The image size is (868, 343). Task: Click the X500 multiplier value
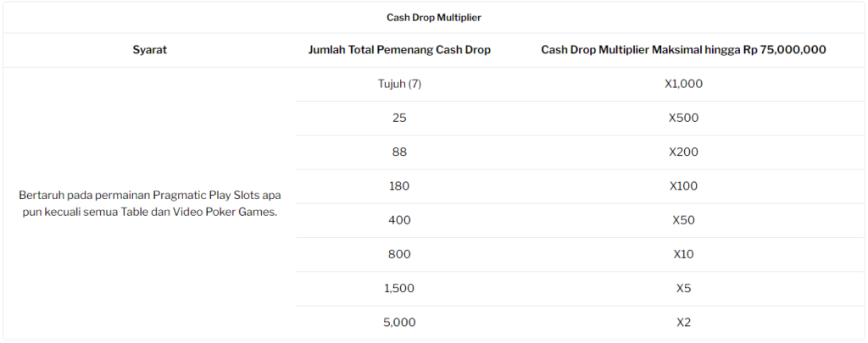tap(684, 118)
